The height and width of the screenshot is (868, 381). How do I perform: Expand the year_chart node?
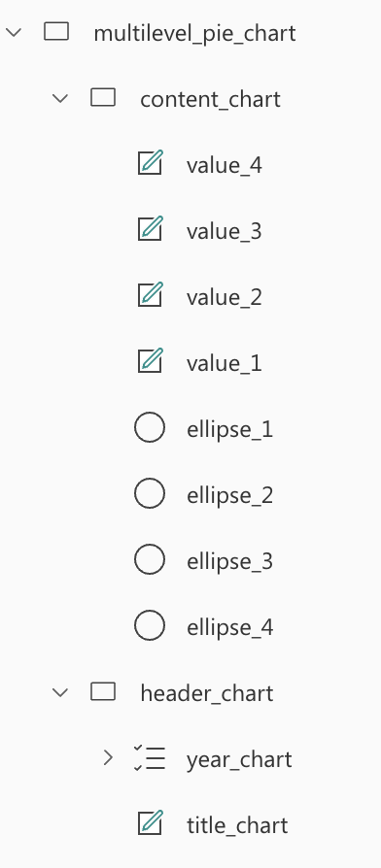point(108,758)
